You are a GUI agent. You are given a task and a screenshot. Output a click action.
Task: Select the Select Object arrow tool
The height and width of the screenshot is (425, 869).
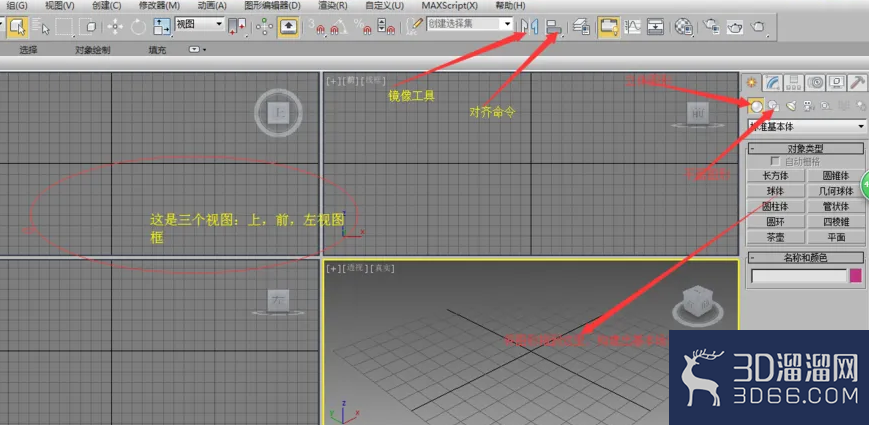[18, 26]
